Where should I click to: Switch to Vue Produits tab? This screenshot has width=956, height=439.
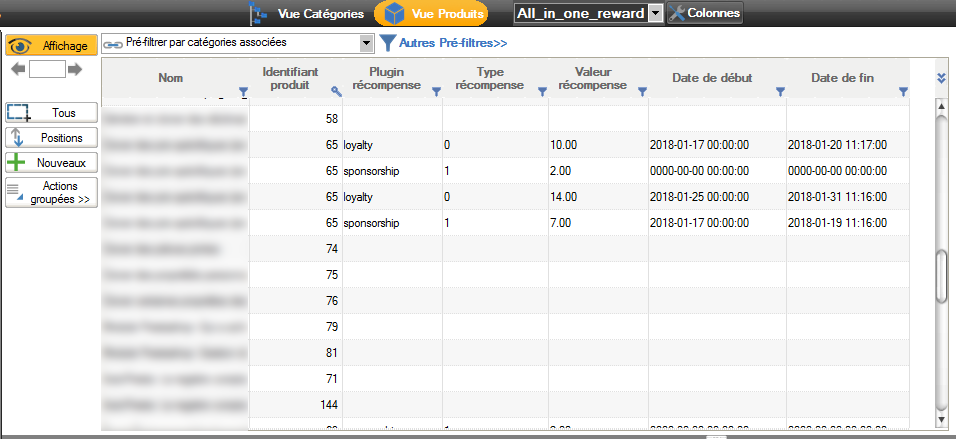[x=432, y=13]
